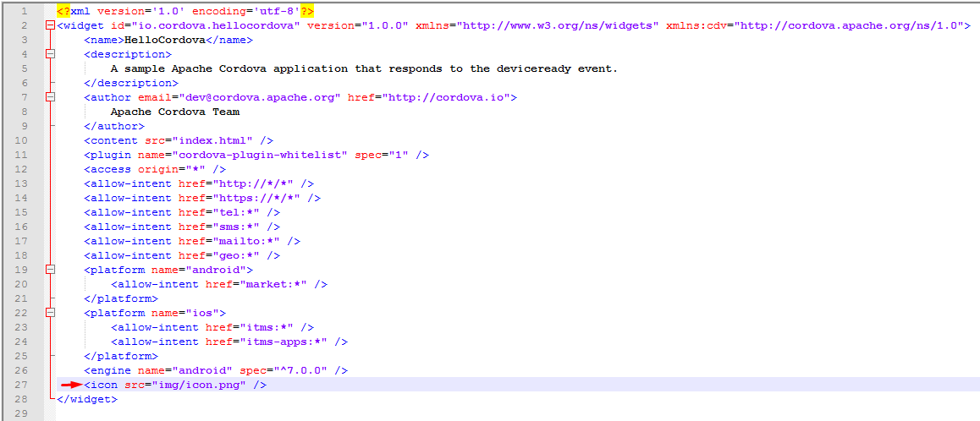Collapse the widget element fold marker

coord(50,26)
